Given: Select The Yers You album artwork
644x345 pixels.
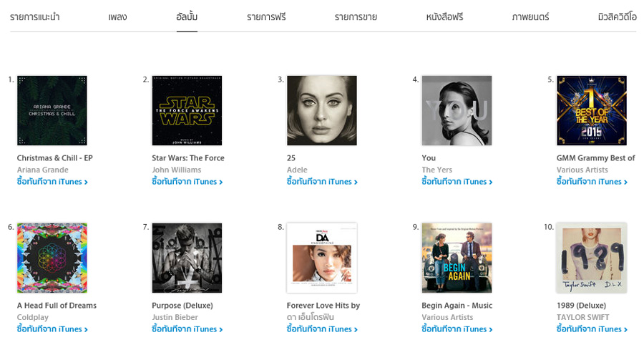Looking at the screenshot, I should click(457, 111).
